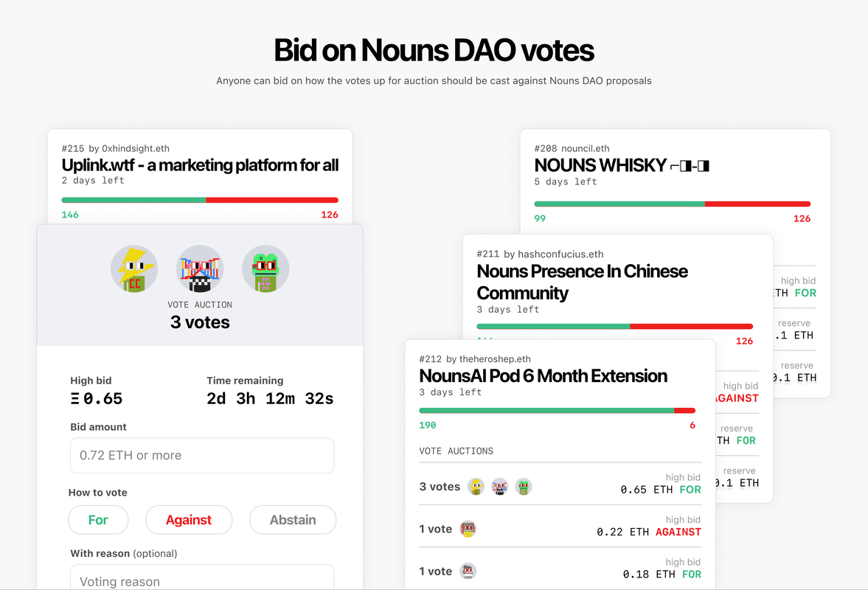This screenshot has width=868, height=590.
Task: Click red Noun avatar in 0.22 ETH row
Action: pos(468,529)
